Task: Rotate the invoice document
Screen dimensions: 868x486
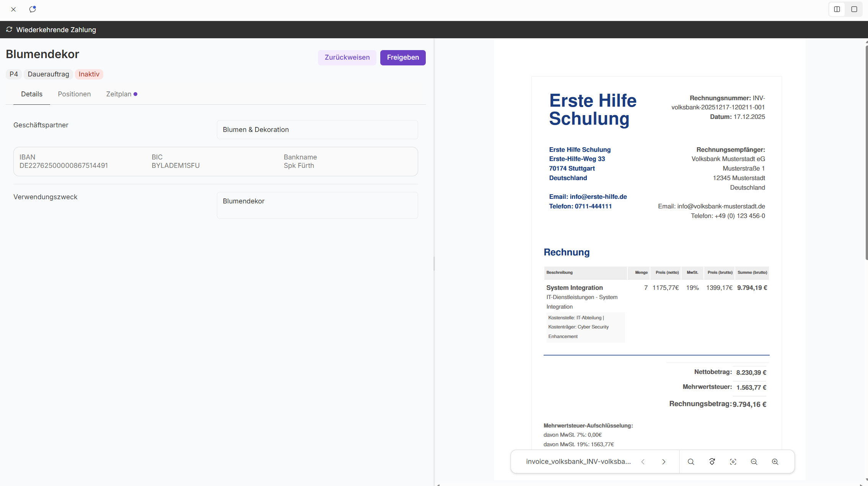Action: (x=712, y=462)
